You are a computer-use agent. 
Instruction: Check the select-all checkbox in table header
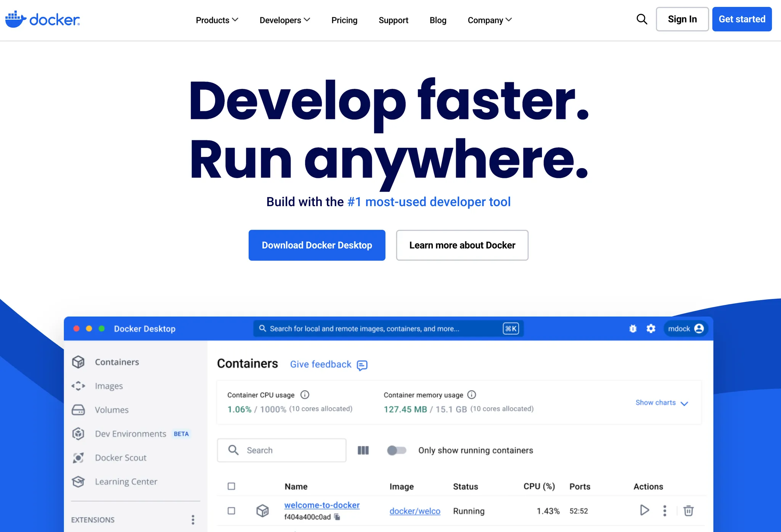pos(231,486)
